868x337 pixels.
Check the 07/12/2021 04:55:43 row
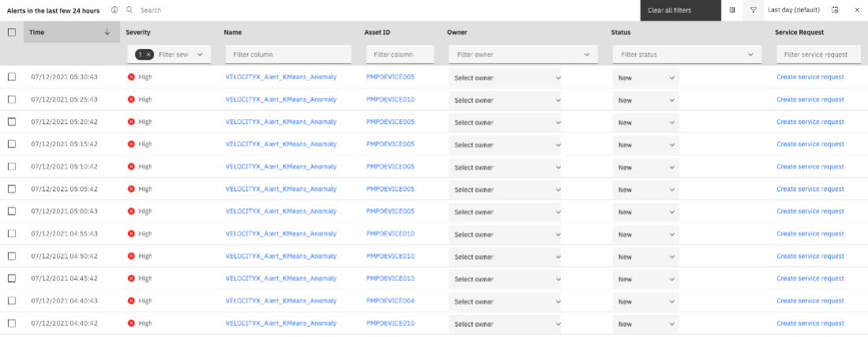[12, 234]
